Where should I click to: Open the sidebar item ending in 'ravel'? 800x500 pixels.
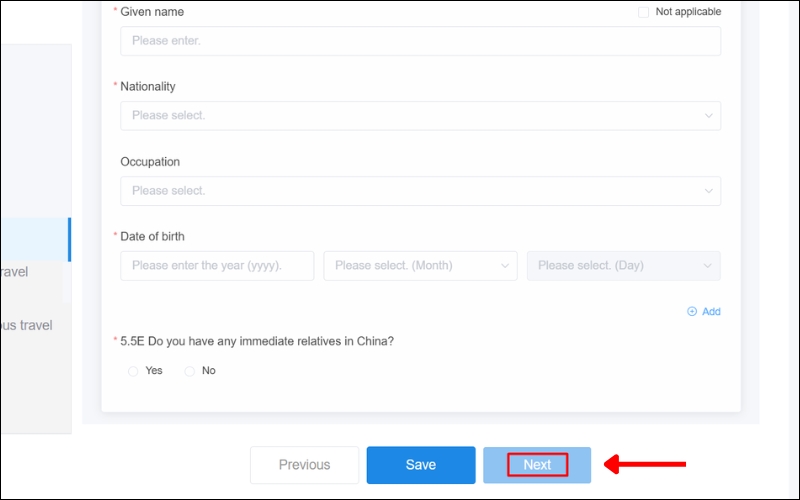[20, 272]
